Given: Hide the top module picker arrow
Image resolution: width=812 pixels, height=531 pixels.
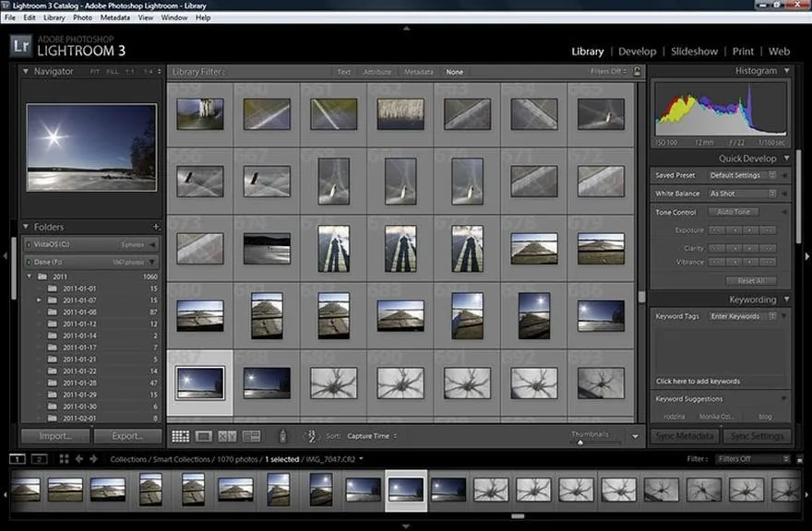Looking at the screenshot, I should [x=407, y=29].
